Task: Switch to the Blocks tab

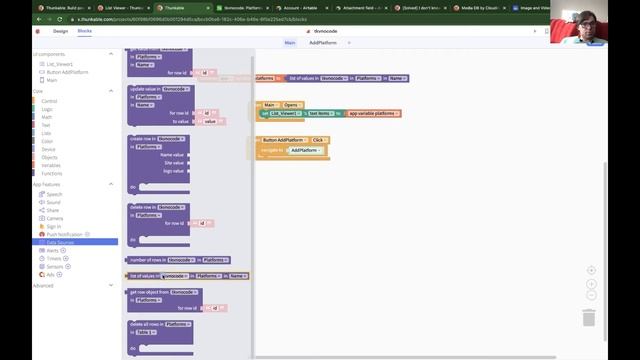Action: (x=84, y=31)
